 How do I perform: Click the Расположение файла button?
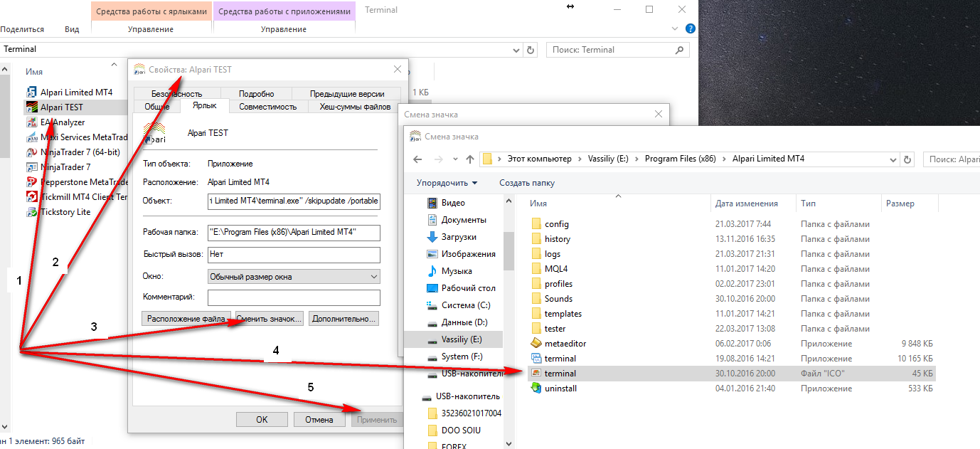click(187, 319)
